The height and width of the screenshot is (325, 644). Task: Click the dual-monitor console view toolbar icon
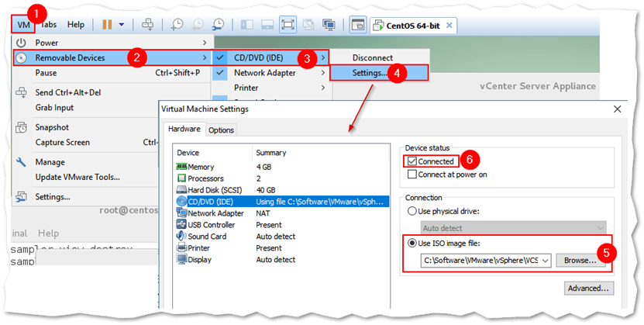tap(329, 25)
